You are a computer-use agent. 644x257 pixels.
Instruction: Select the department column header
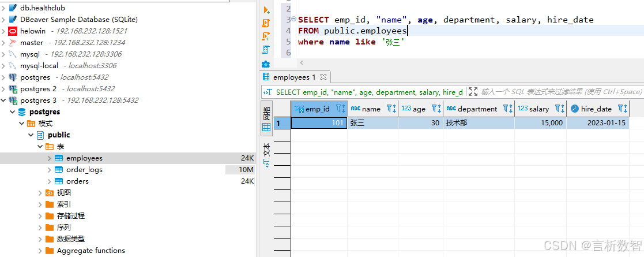(x=479, y=109)
